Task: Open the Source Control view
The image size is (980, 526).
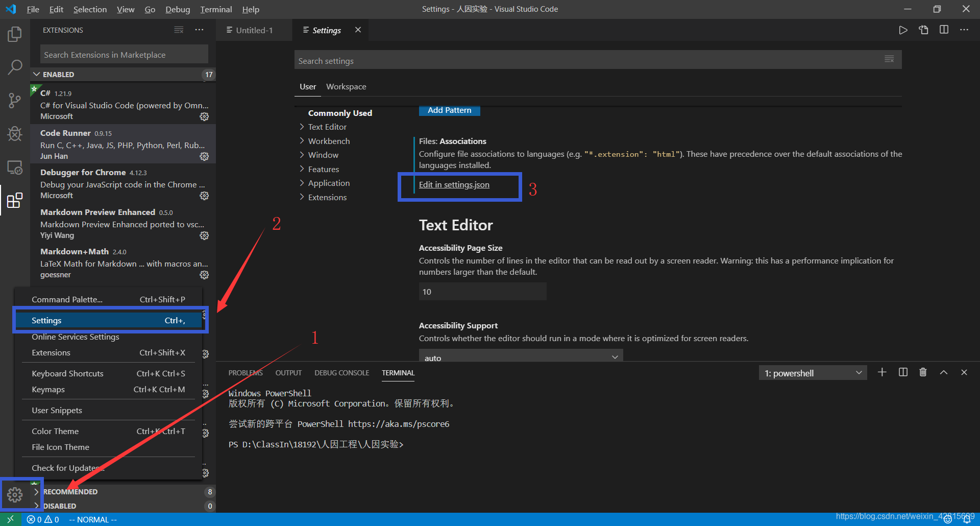Action: click(x=15, y=101)
